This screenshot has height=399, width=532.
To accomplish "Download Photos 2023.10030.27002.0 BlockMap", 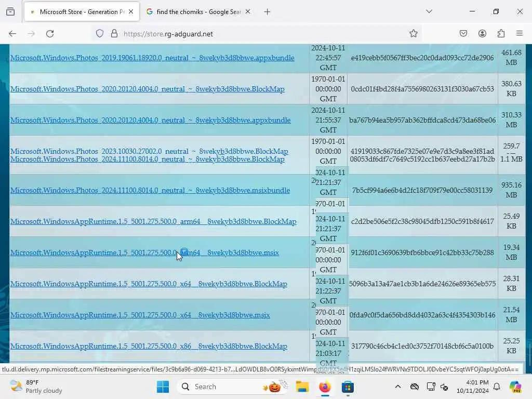I will [149, 151].
